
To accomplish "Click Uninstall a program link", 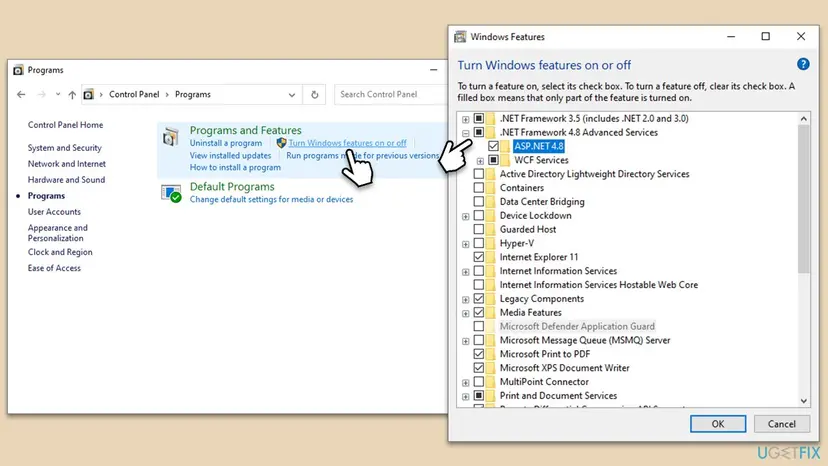I will tap(225, 143).
